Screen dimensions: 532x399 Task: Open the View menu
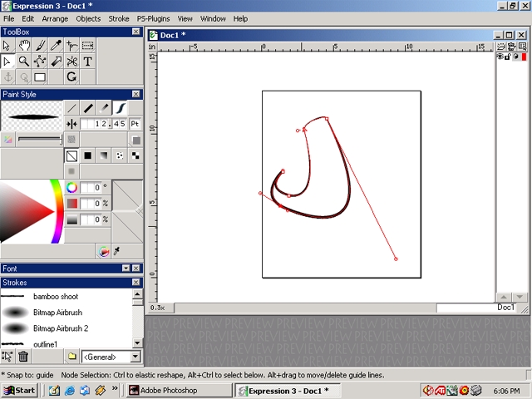click(x=185, y=18)
